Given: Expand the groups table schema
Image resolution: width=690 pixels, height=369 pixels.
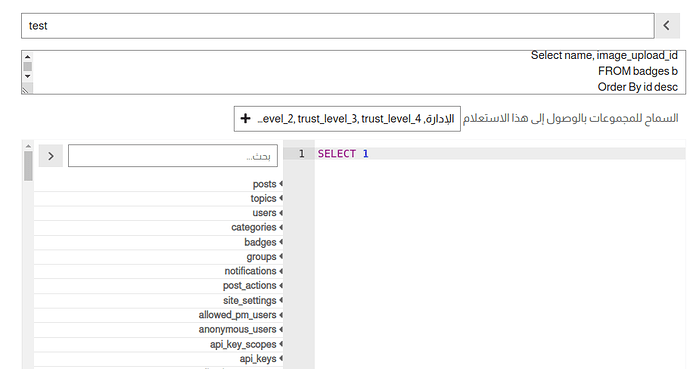Looking at the screenshot, I should pyautogui.click(x=158, y=257).
